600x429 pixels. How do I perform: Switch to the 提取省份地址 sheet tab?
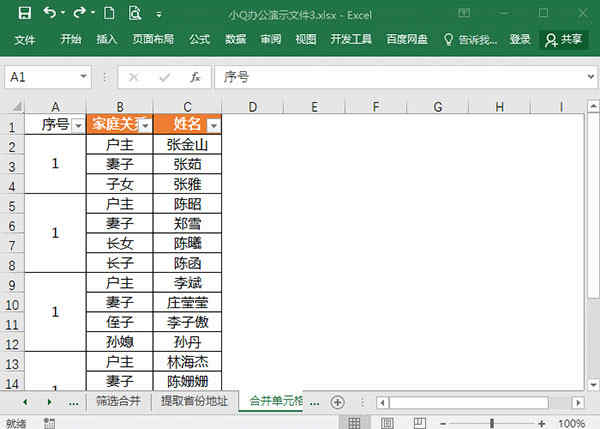[194, 401]
